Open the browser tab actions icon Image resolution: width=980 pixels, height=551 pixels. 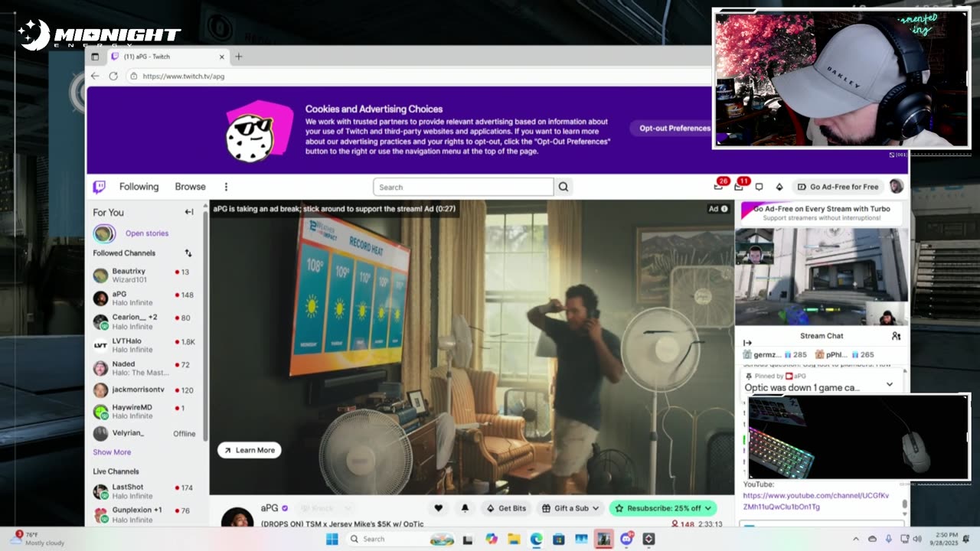pos(95,57)
